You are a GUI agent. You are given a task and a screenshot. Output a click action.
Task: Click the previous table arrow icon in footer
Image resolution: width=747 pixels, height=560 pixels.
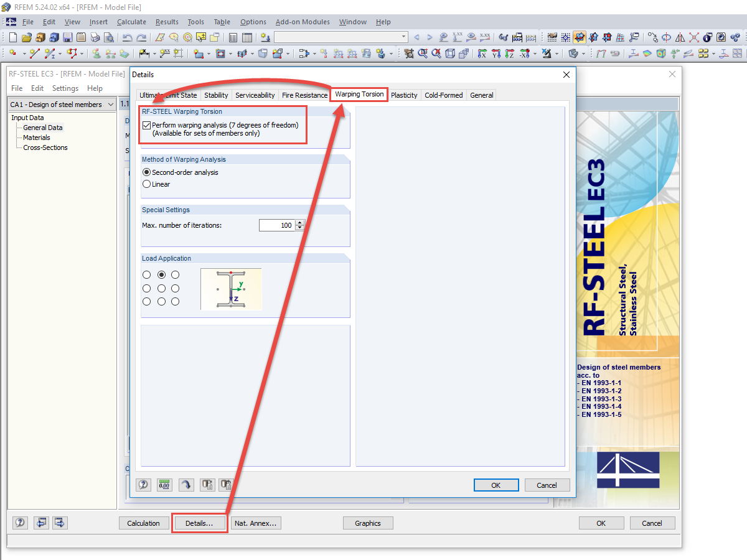pyautogui.click(x=41, y=523)
